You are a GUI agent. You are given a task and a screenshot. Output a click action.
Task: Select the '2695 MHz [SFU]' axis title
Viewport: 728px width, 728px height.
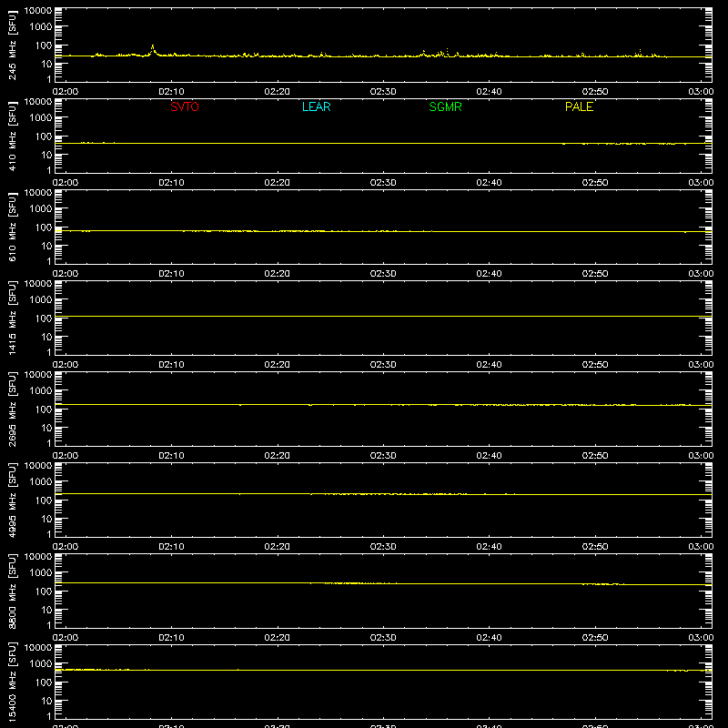[12, 409]
